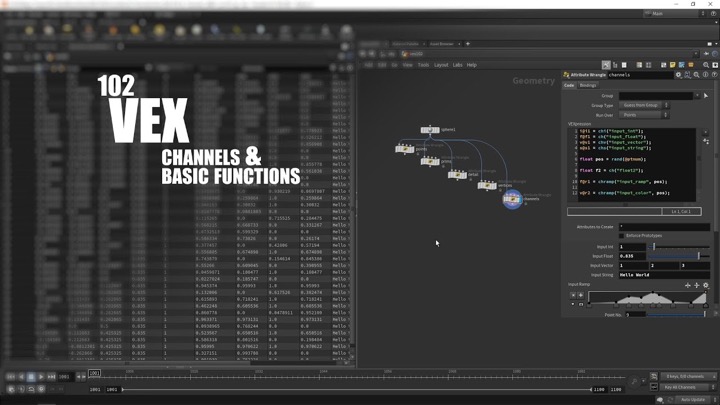The height and width of the screenshot is (405, 720).
Task: Click range end field showing 1100
Action: (598, 389)
